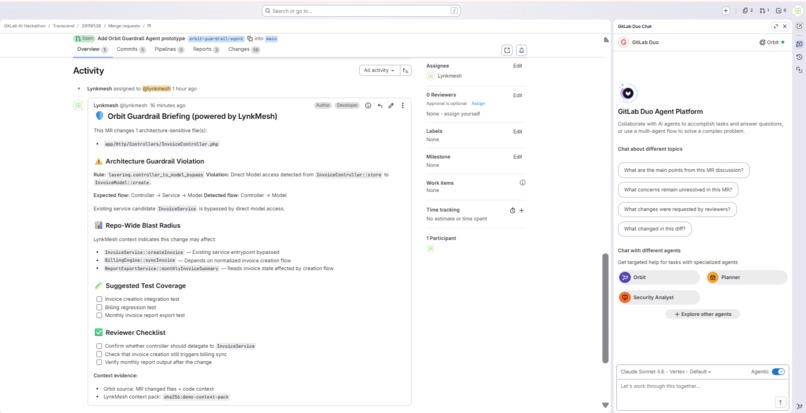This screenshot has width=806, height=413.
Task: Switch to the Overview tab
Action: point(92,49)
